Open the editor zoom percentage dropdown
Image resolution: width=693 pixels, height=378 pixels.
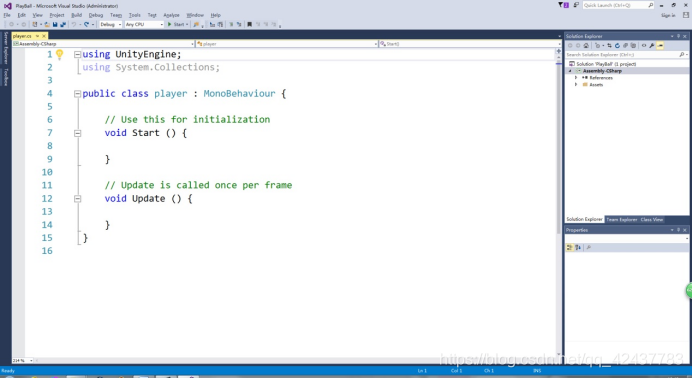pyautogui.click(x=23, y=361)
